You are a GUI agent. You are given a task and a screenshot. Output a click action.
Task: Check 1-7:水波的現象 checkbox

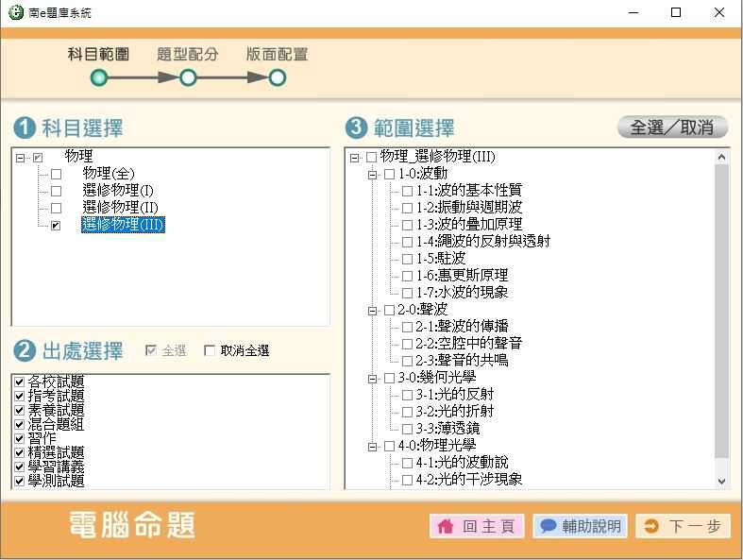click(x=407, y=293)
